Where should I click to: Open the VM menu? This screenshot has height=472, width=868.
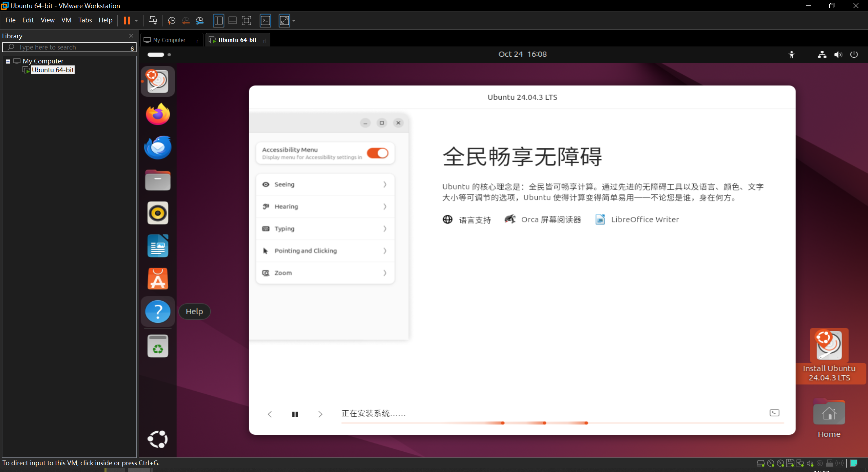[x=66, y=20]
